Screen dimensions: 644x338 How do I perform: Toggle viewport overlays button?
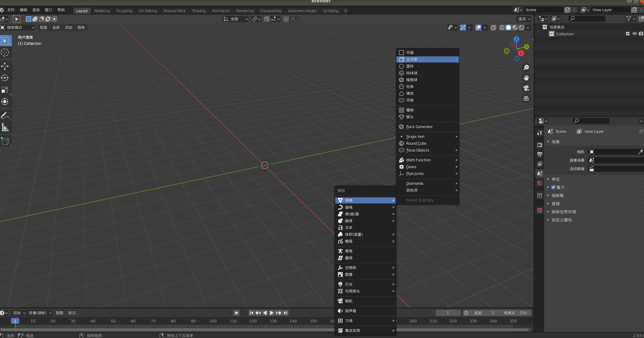[478, 28]
